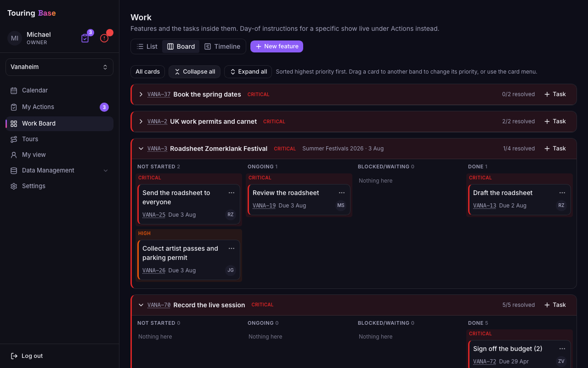This screenshot has height=368, width=588.
Task: Collapse Record the live session feature
Action: pos(141,305)
